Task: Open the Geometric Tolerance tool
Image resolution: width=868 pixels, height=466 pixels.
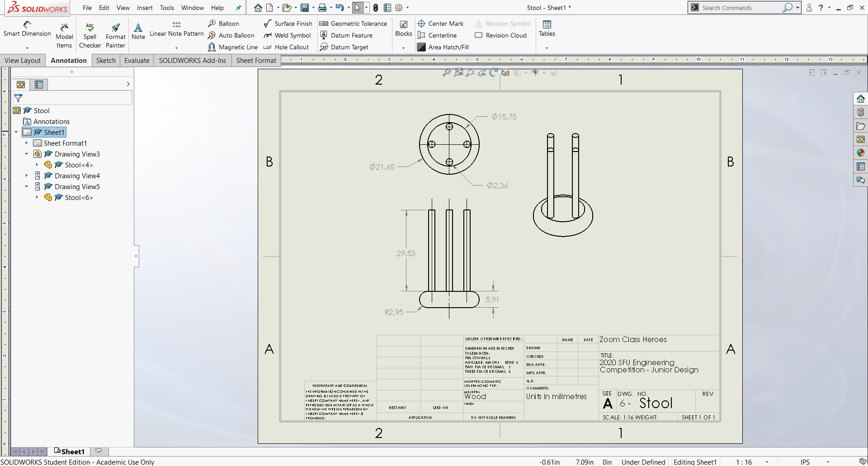Action: point(353,24)
